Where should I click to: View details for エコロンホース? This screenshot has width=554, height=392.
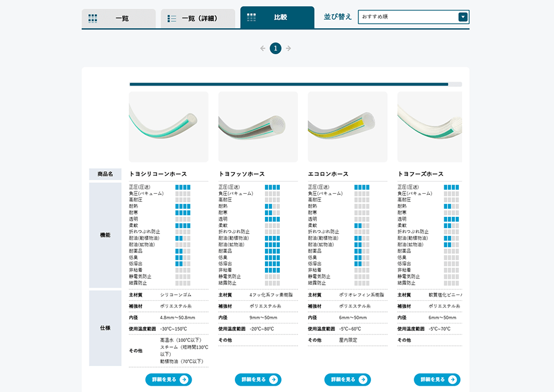tap(347, 380)
